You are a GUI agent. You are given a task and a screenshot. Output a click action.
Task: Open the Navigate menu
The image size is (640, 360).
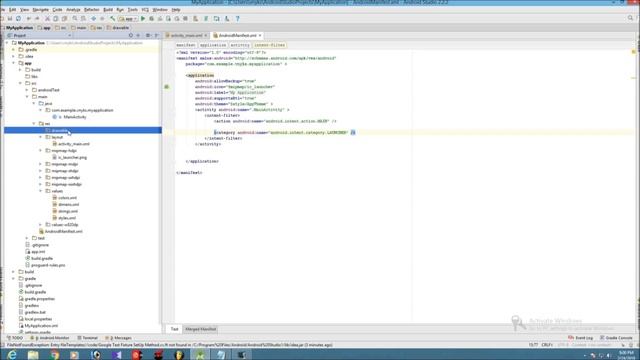tap(40, 9)
